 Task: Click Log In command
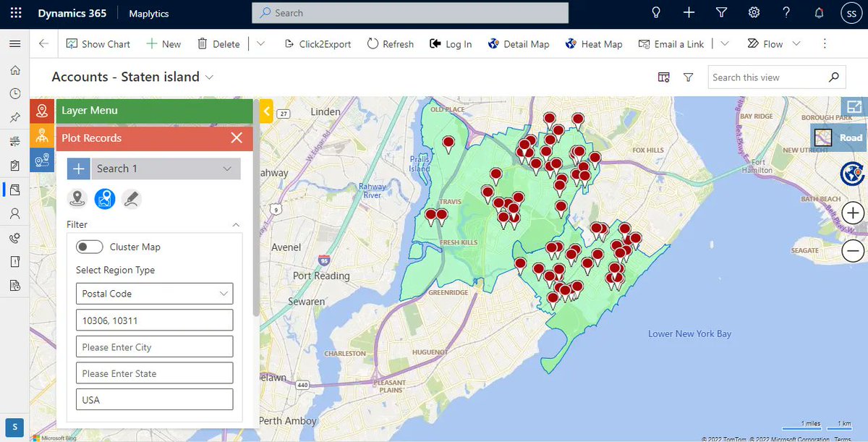[x=451, y=44]
